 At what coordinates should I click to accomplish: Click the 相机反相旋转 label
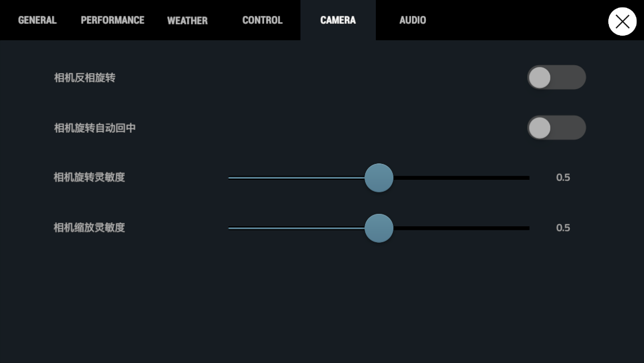[x=84, y=78]
